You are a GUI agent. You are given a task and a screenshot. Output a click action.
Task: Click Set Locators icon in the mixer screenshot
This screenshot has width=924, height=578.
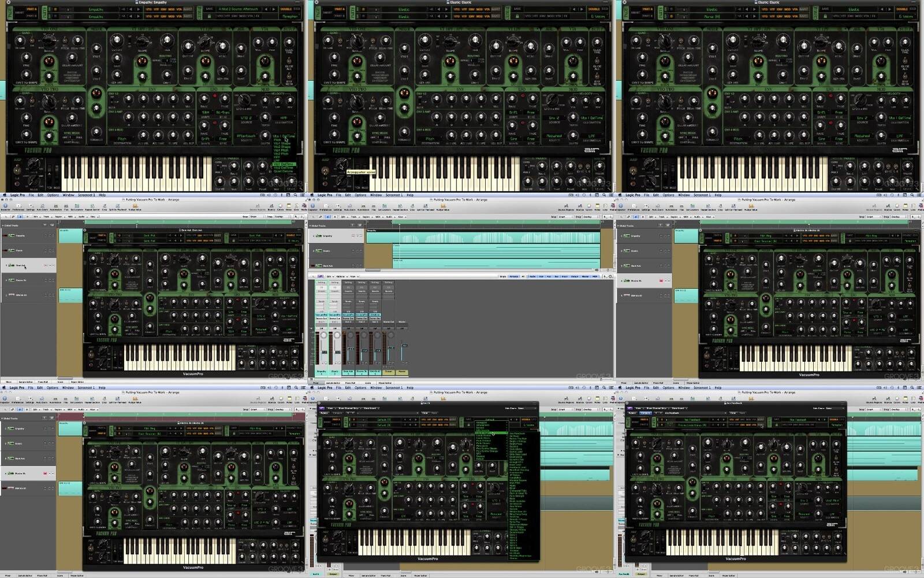coord(384,207)
